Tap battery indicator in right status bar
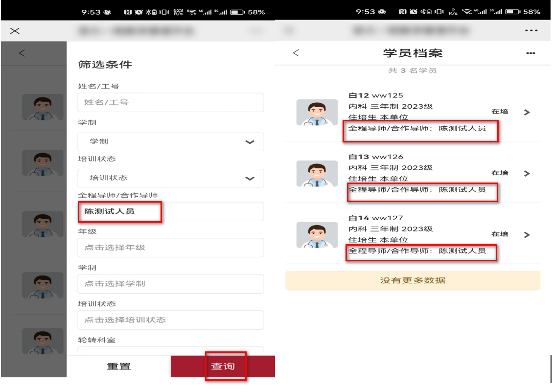 (513, 12)
